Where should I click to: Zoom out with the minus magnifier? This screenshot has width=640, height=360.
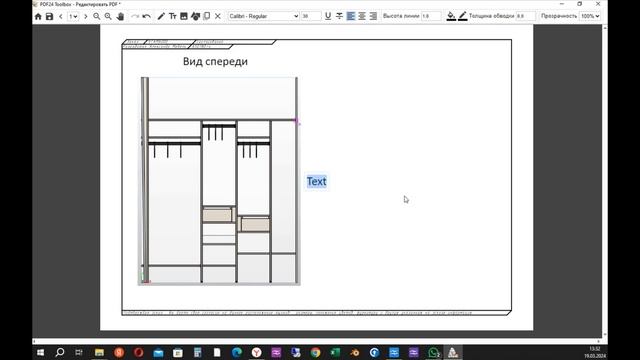click(x=97, y=16)
